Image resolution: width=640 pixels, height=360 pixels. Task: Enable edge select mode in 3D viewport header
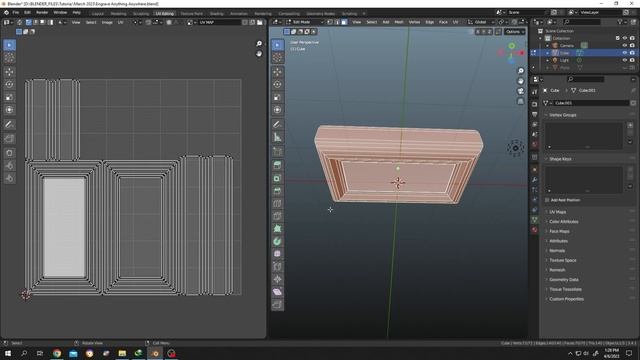(337, 22)
